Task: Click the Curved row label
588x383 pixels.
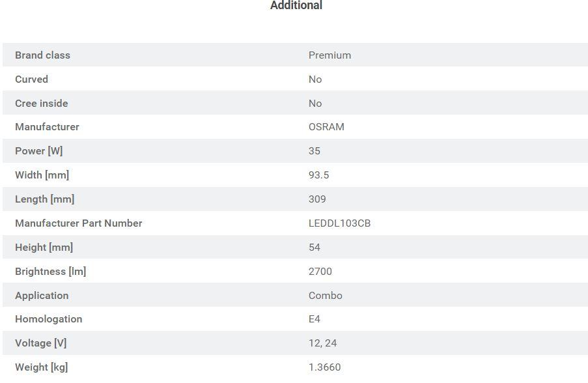Action: pyautogui.click(x=31, y=79)
